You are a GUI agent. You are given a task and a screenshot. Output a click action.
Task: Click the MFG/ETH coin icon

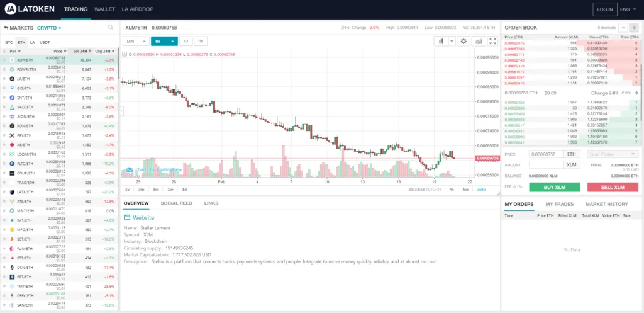point(13,229)
